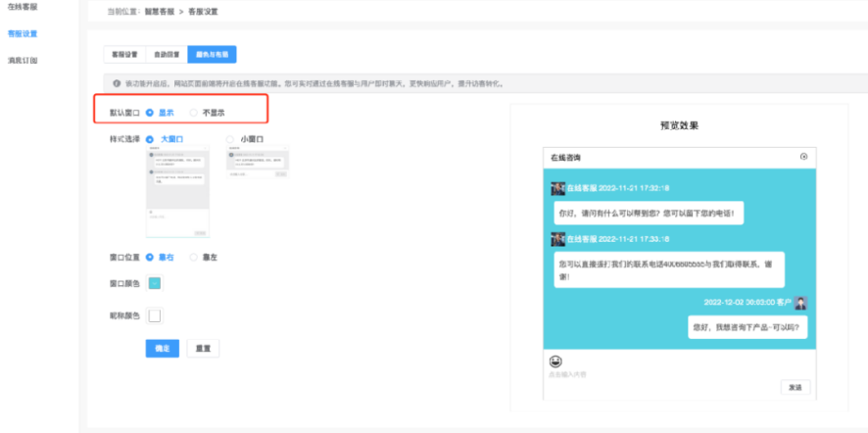Click the agent avatar at 17:33:18
Image resolution: width=868 pixels, height=433 pixels.
click(557, 239)
